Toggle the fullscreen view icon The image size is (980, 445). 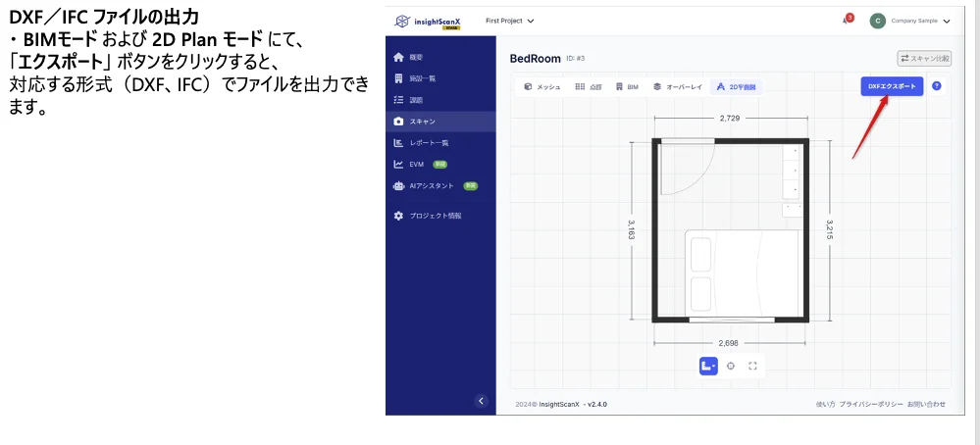752,367
